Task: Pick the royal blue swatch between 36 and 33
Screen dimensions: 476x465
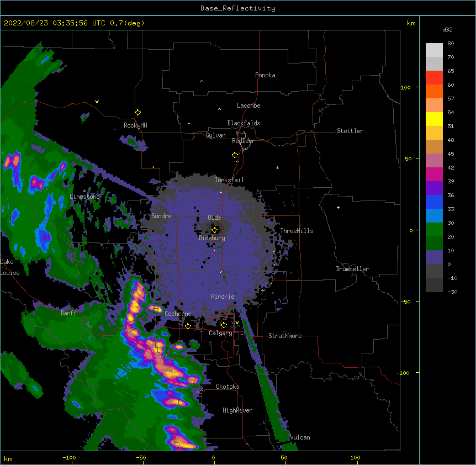Action: (x=434, y=202)
